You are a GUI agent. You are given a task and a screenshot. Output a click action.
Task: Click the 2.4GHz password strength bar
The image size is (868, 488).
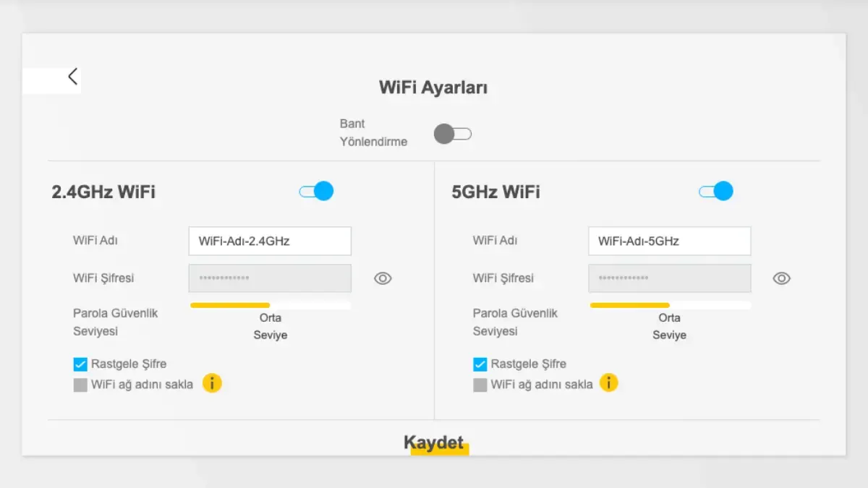click(270, 304)
